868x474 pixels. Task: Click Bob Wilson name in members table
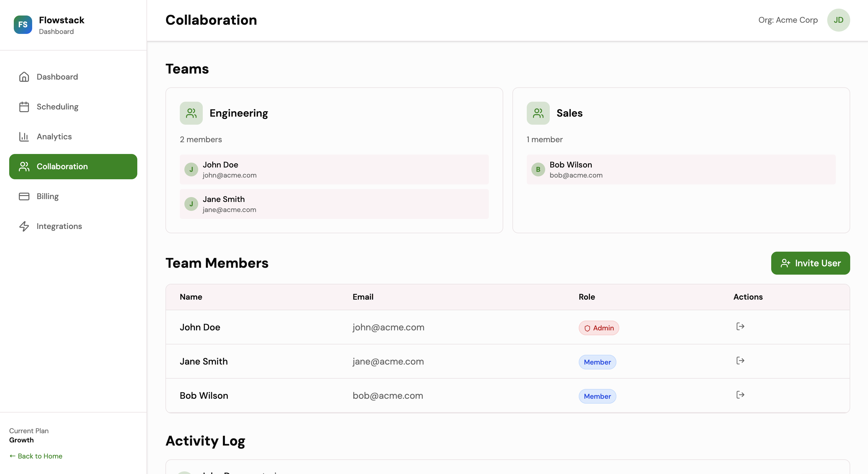click(x=204, y=396)
